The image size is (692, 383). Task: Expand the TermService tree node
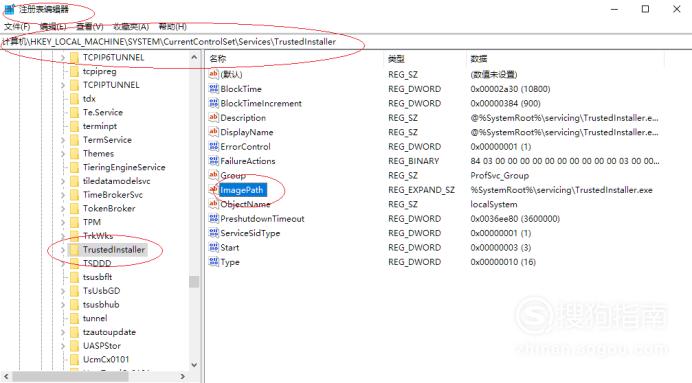click(62, 140)
